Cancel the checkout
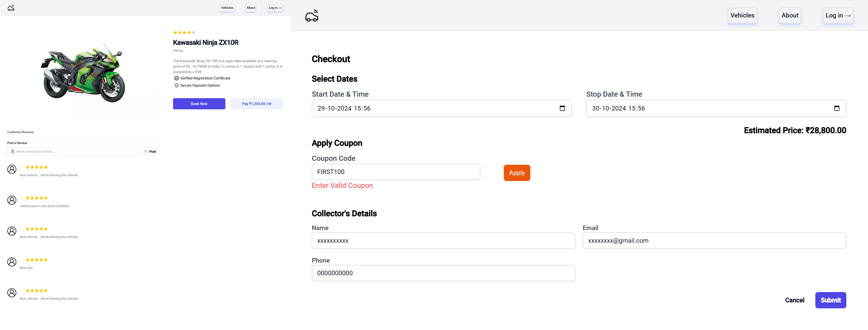 point(795,300)
